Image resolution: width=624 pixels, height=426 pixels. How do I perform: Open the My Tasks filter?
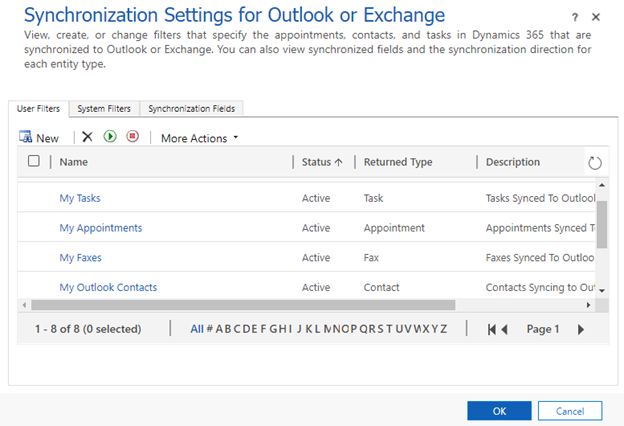click(80, 198)
